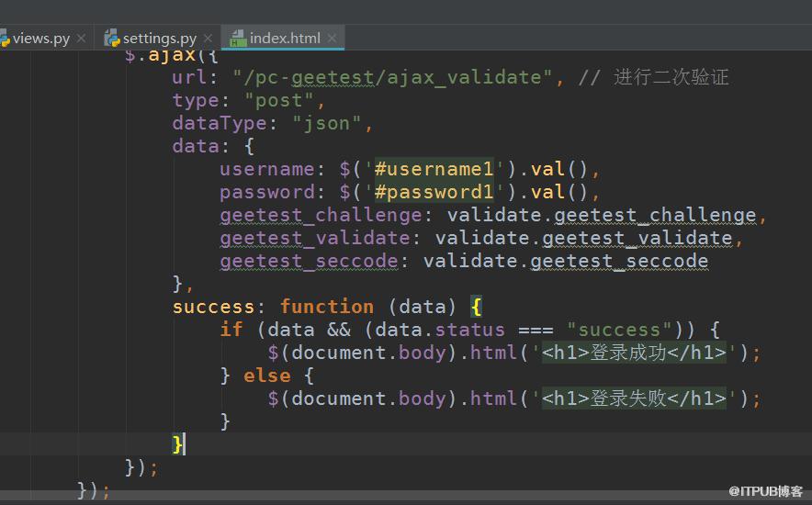Image resolution: width=812 pixels, height=505 pixels.
Task: Close the index.html tab
Action: 332,39
